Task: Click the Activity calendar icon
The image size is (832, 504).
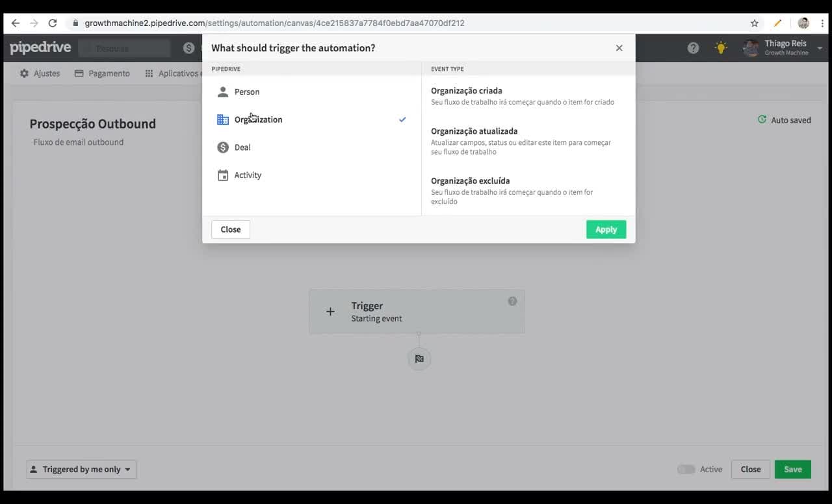Action: pyautogui.click(x=223, y=175)
